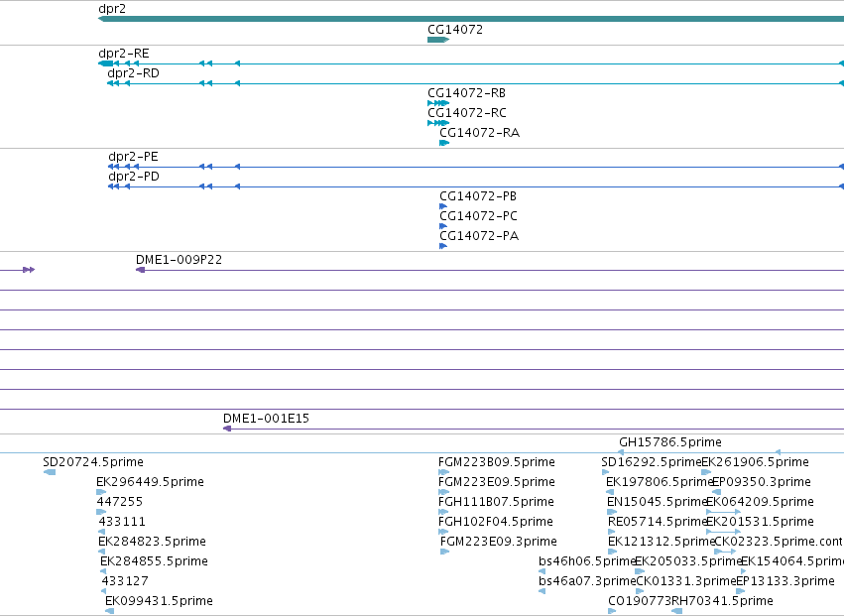The height and width of the screenshot is (616, 844).
Task: Select the EP09350.3prime EST label
Action: [x=761, y=482]
